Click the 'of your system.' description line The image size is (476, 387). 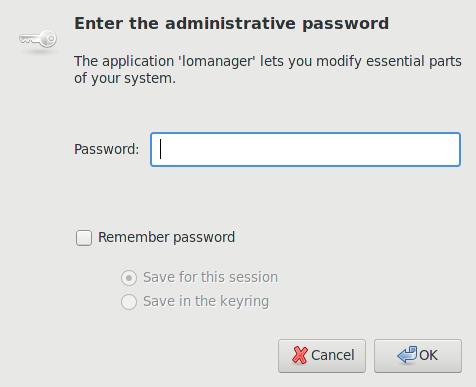pyautogui.click(x=125, y=79)
